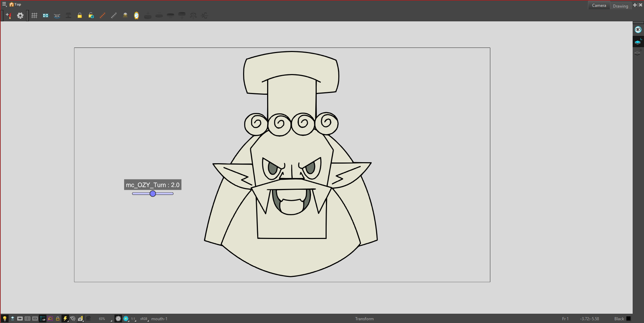
Task: Open the camera number 1 dropdown
Action: (x=80, y=319)
